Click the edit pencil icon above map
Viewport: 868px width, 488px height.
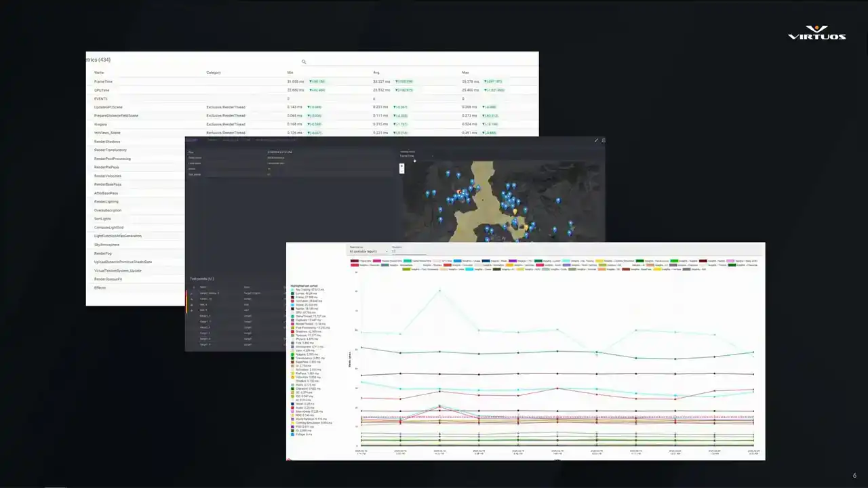pos(597,140)
